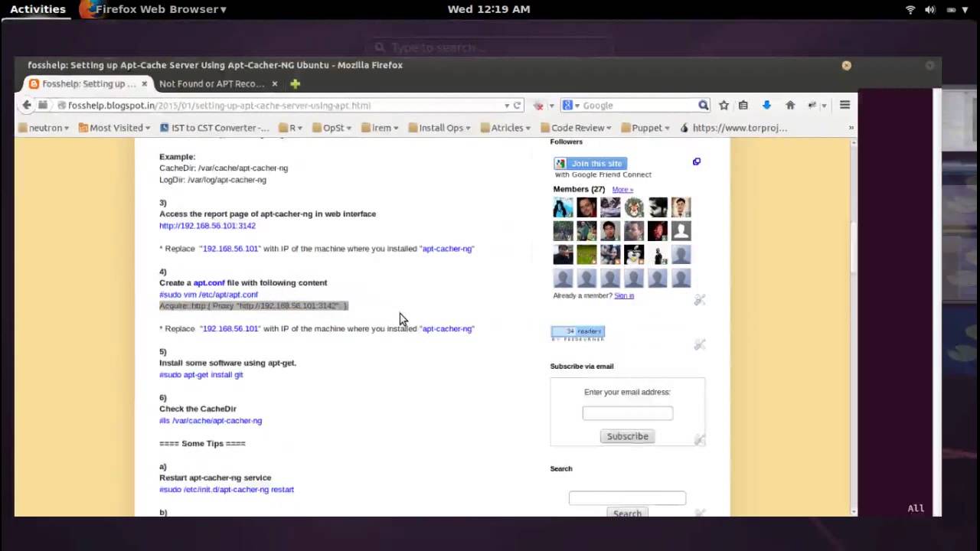Viewport: 980px width, 551px height.
Task: Close the Firefox window in overview
Action: 846,65
